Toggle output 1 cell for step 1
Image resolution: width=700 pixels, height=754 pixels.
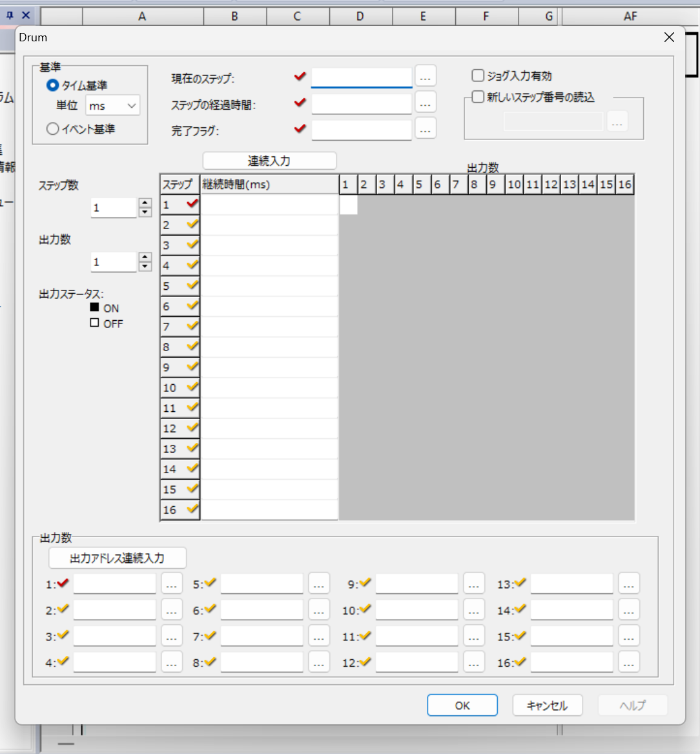348,205
